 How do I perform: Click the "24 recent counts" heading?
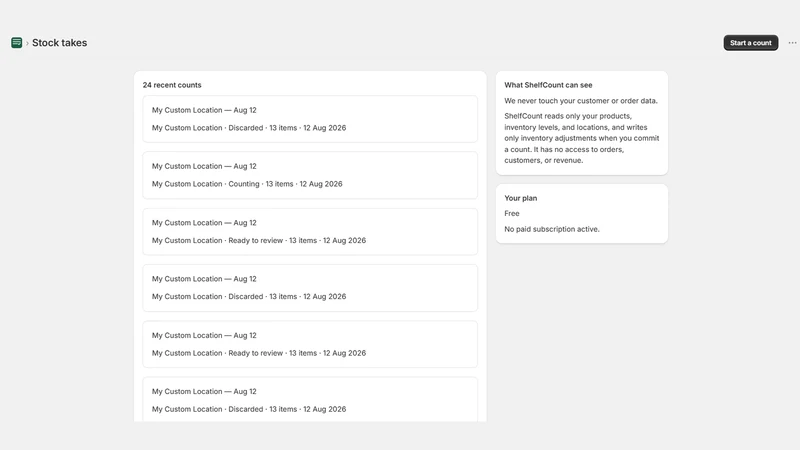point(172,85)
